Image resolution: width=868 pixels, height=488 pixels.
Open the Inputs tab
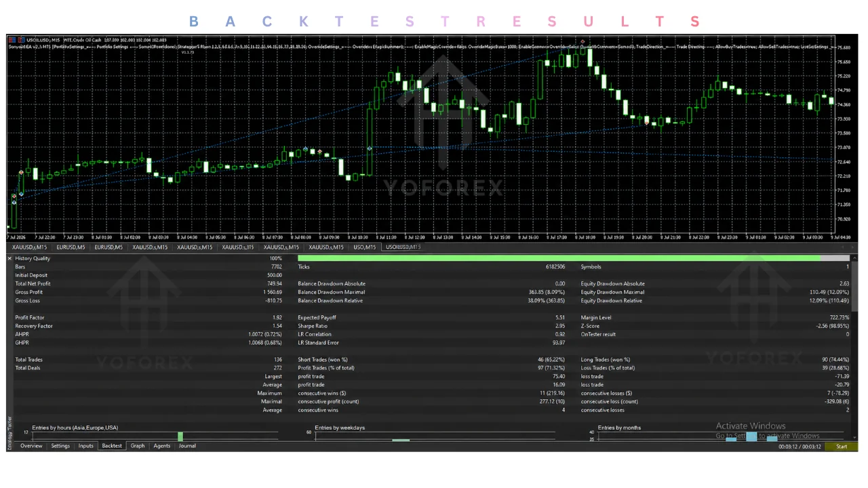click(85, 446)
